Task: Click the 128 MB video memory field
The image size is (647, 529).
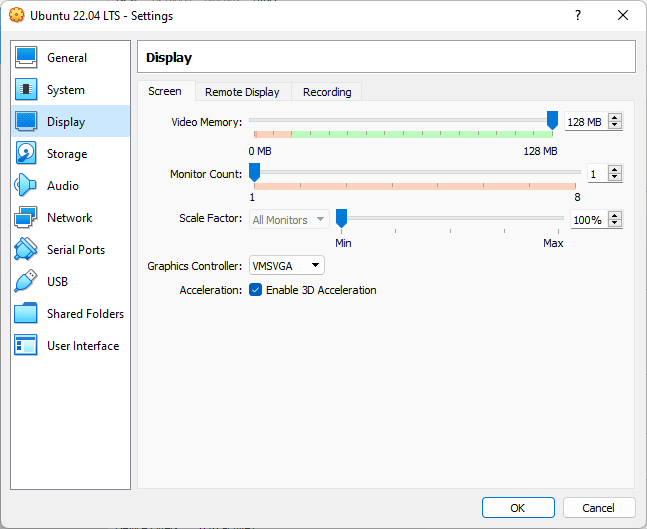Action: pyautogui.click(x=586, y=122)
